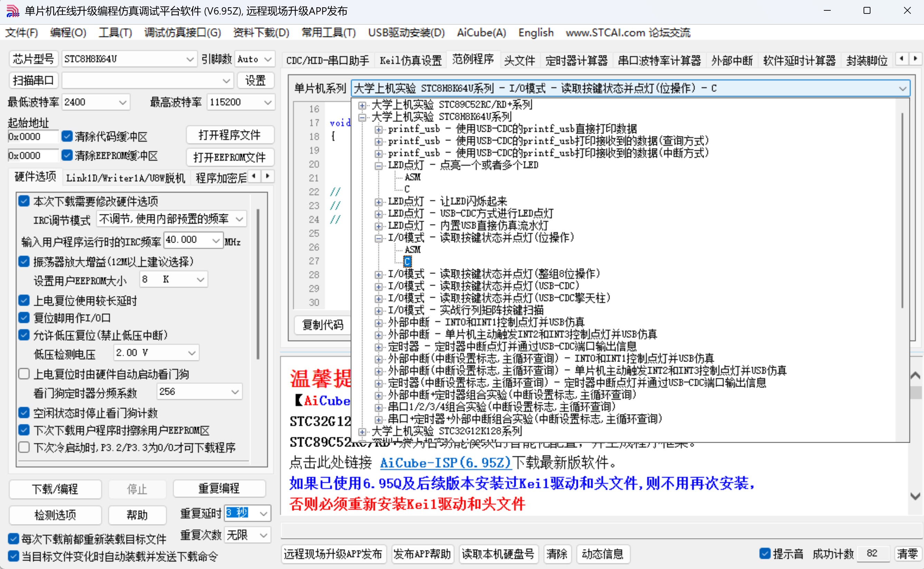Collapse the 单片机系列 example dropdown
924x569 pixels.
point(902,88)
